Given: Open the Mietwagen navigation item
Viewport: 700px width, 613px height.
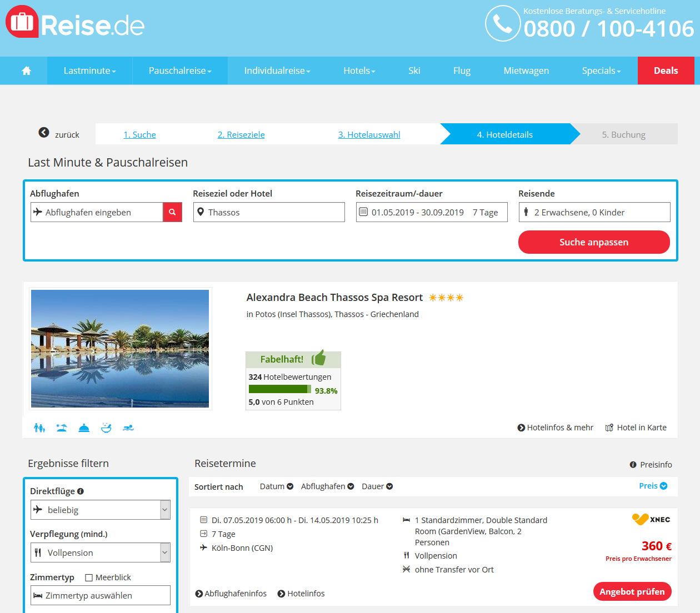Looking at the screenshot, I should [526, 71].
